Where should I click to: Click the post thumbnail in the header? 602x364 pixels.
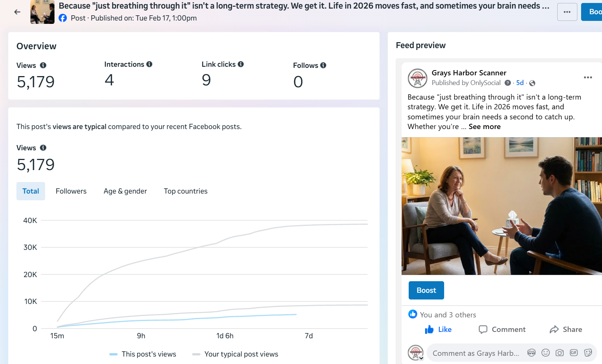click(42, 12)
